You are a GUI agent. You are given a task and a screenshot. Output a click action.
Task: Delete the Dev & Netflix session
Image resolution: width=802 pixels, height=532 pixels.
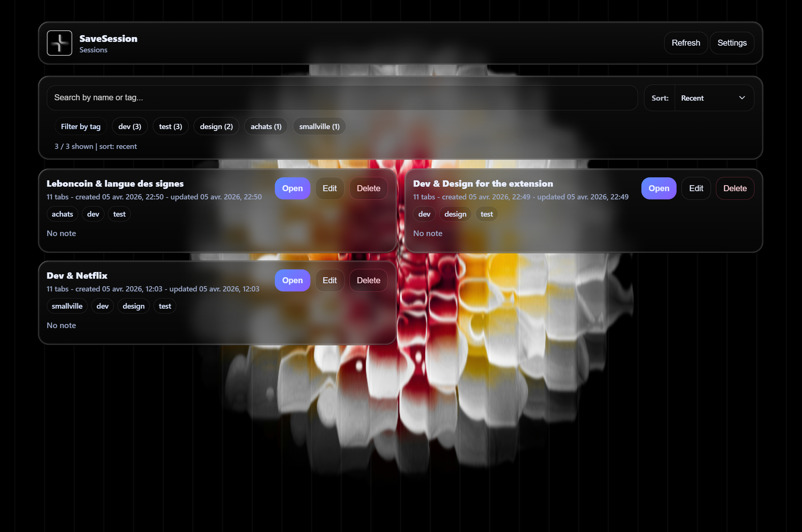(x=368, y=280)
